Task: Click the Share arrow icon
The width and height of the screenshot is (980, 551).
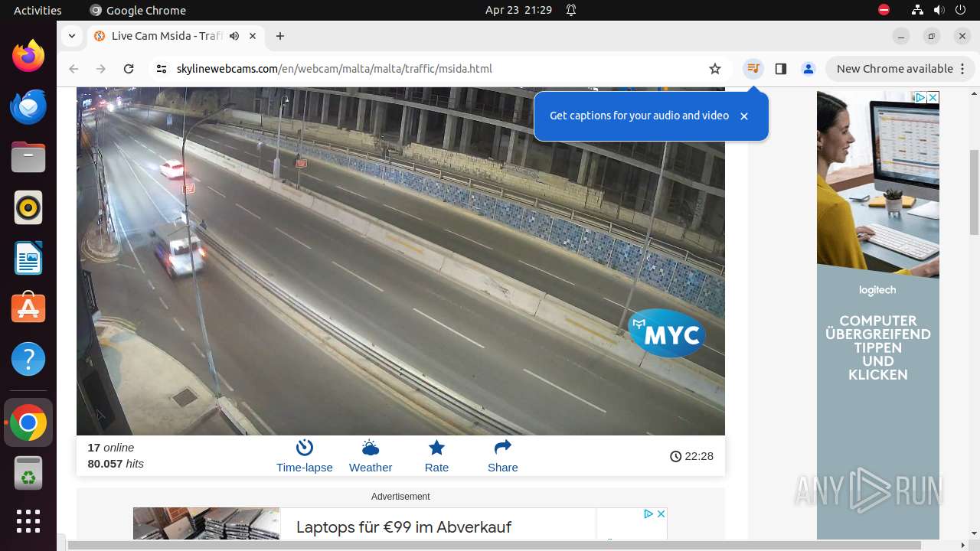Action: click(503, 447)
